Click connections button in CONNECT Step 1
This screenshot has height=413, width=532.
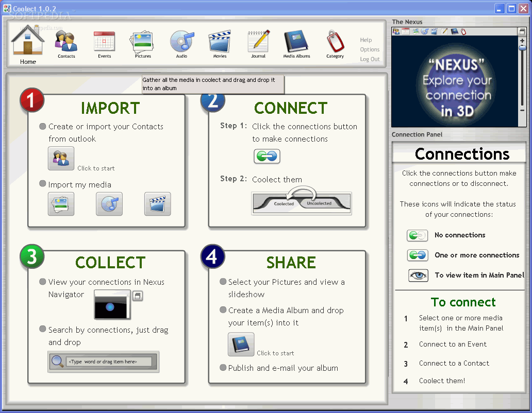click(x=267, y=156)
